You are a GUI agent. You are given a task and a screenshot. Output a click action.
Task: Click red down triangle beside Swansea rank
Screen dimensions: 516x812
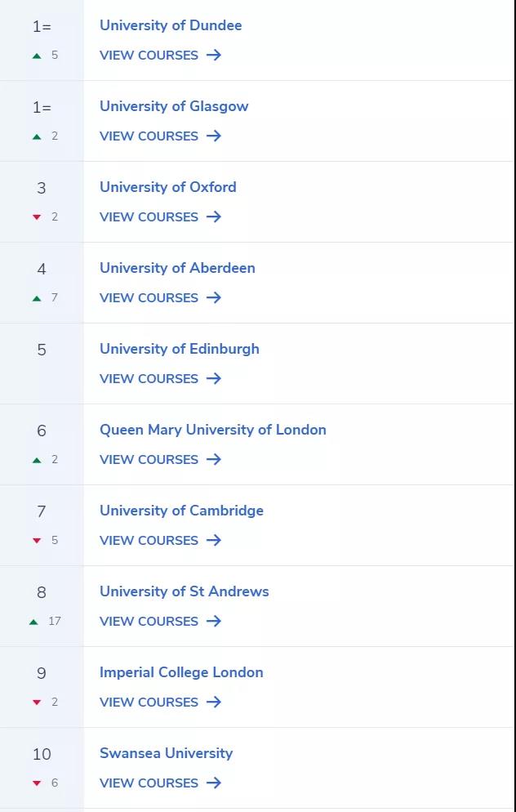[37, 783]
